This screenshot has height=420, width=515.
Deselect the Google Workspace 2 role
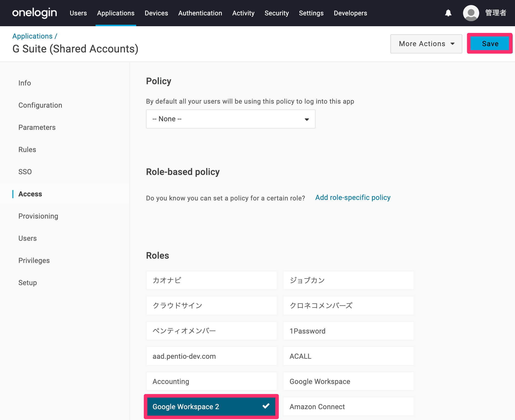pyautogui.click(x=211, y=406)
